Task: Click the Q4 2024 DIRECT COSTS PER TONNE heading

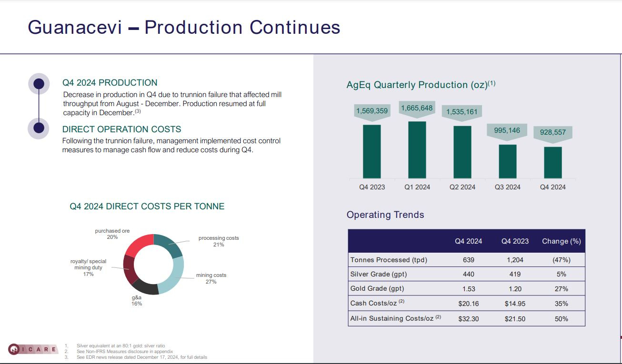Action: (147, 207)
